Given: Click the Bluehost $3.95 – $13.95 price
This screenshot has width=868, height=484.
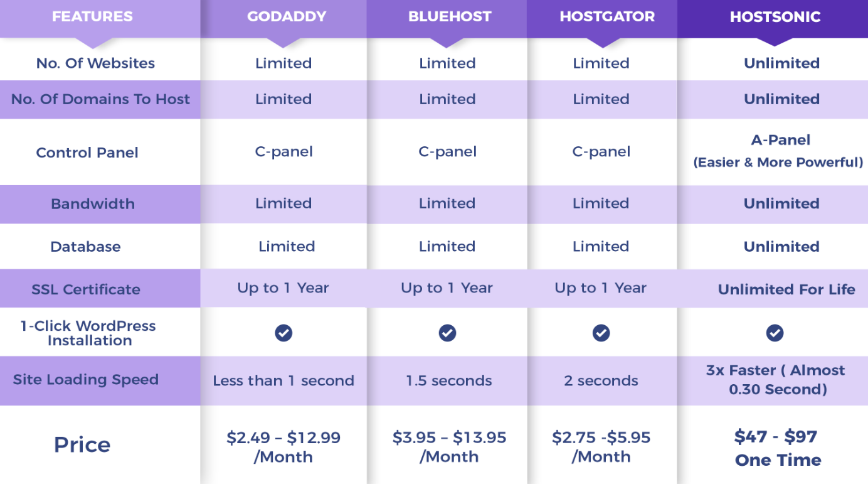Looking at the screenshot, I should coord(449,447).
